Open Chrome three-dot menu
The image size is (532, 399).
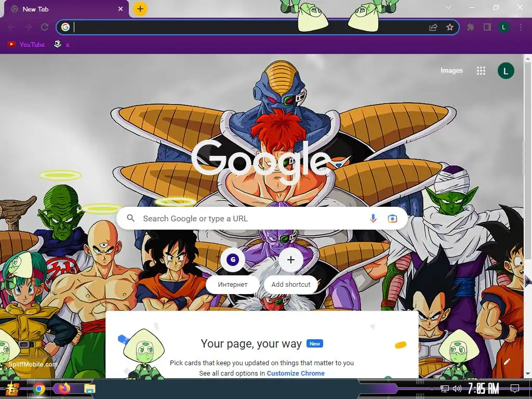point(521,27)
